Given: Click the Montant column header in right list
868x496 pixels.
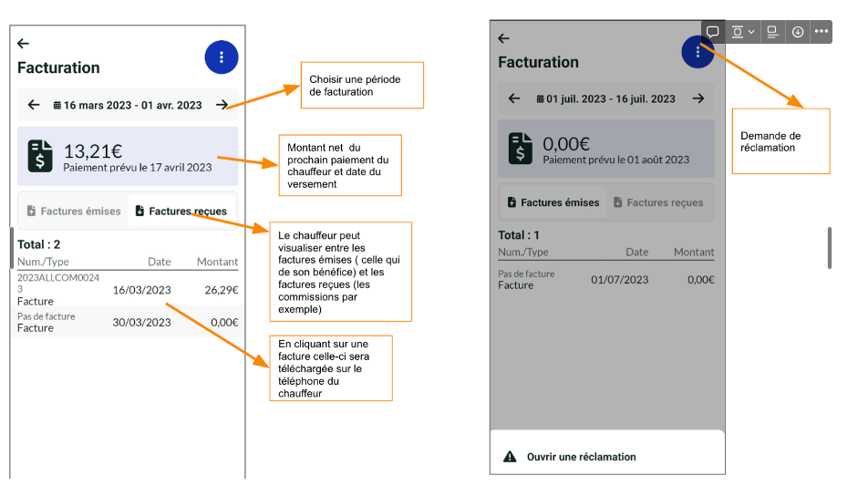Looking at the screenshot, I should coord(694,252).
